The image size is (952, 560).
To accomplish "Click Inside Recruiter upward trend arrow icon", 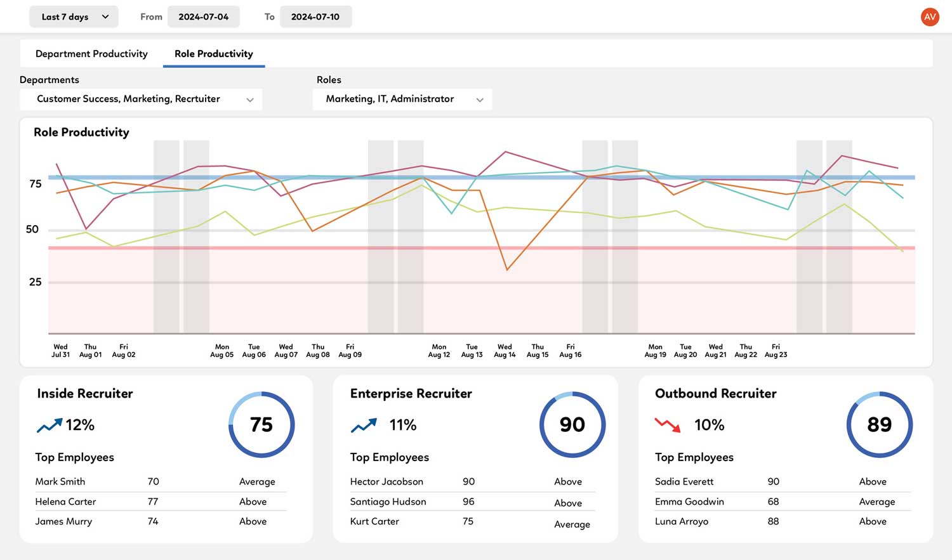I will (x=50, y=426).
